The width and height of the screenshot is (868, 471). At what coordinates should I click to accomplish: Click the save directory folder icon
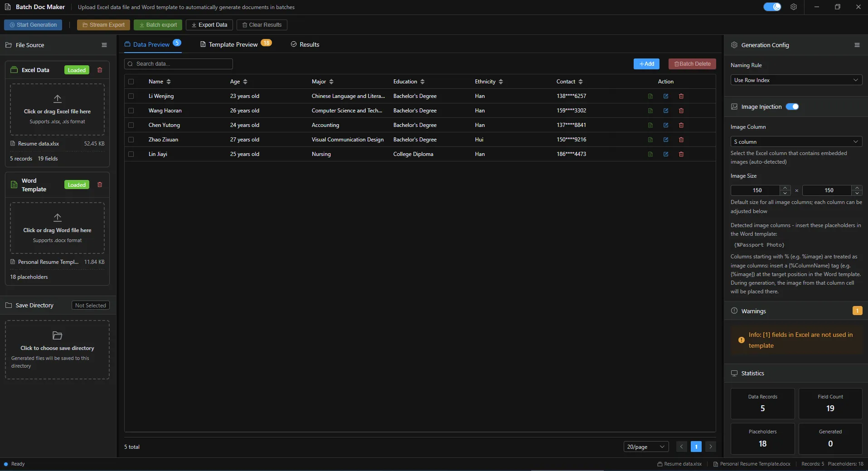57,335
